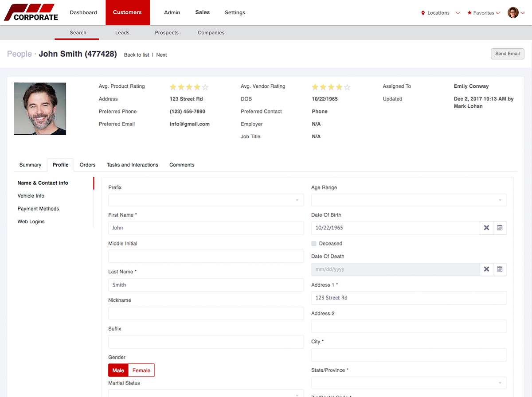This screenshot has height=397, width=532.
Task: Click the Locations pin icon
Action: [x=423, y=13]
